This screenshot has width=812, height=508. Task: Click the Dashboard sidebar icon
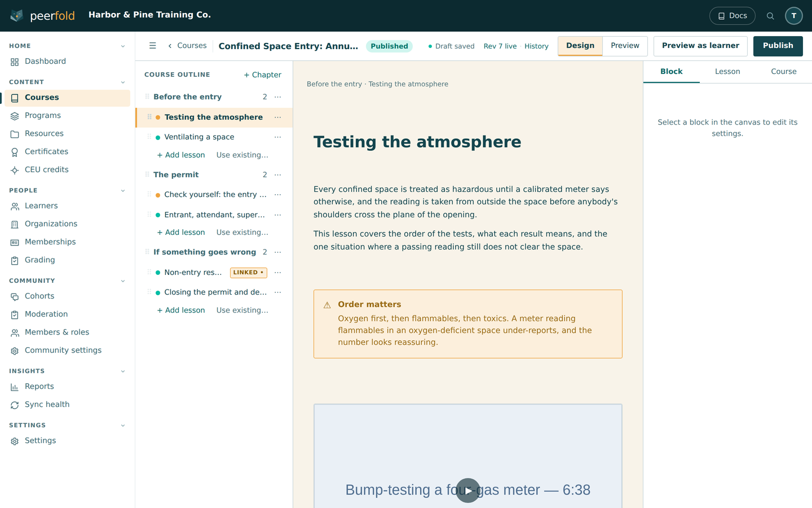(x=15, y=62)
